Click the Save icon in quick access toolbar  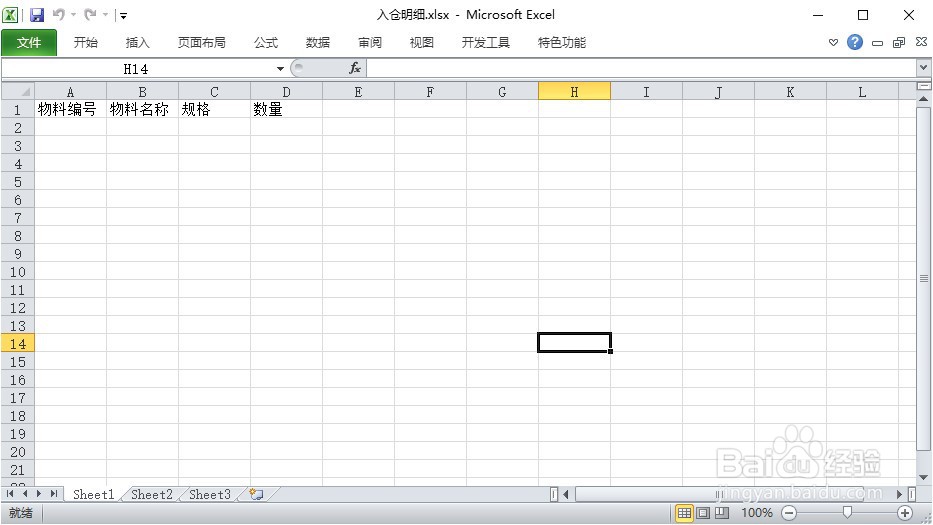click(37, 15)
